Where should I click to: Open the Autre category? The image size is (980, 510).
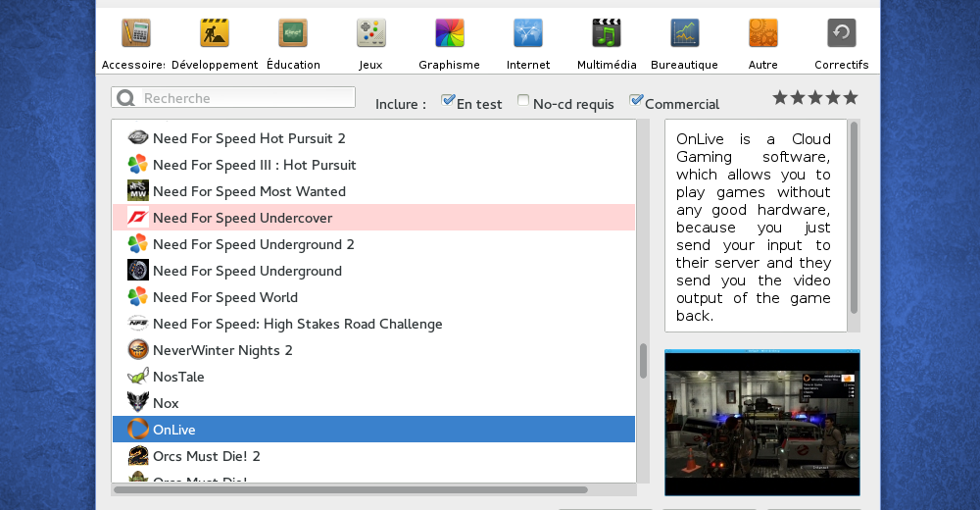coord(762,34)
